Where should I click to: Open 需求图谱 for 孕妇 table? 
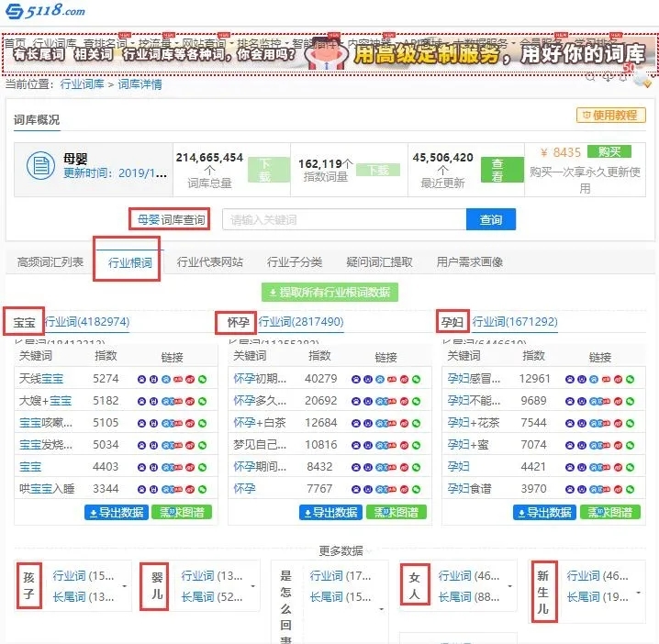pyautogui.click(x=609, y=512)
